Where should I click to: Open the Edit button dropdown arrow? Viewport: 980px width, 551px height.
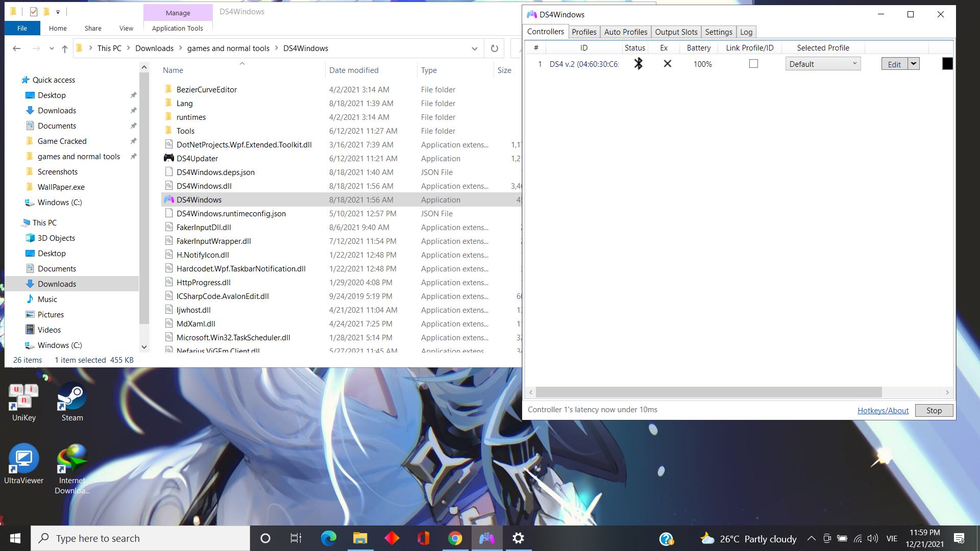click(914, 64)
